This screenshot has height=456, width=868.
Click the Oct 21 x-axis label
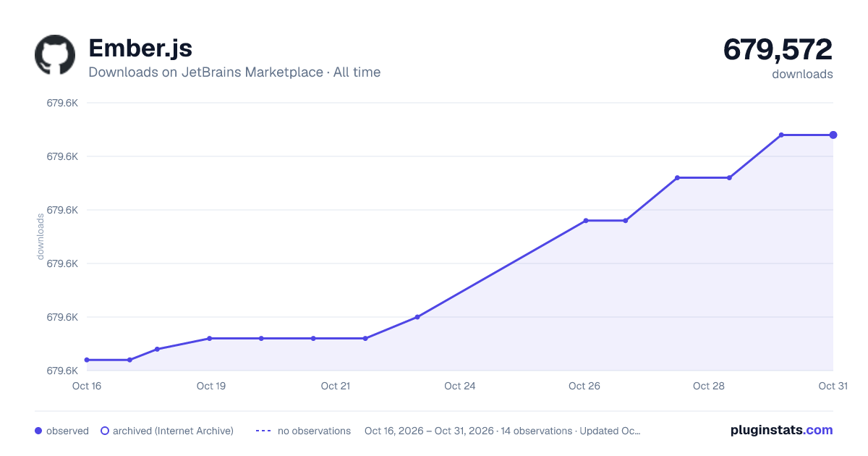pos(336,386)
